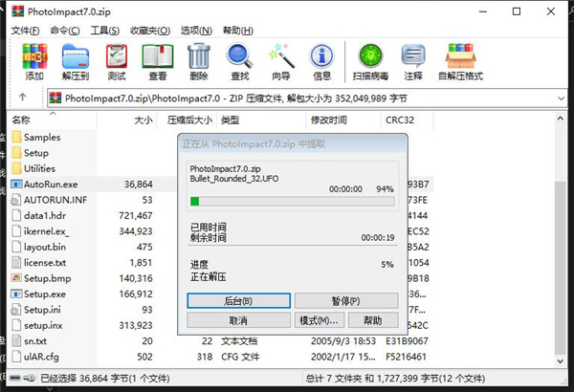Click the Comment (注释) icon
The width and height of the screenshot is (574, 392).
pyautogui.click(x=413, y=56)
